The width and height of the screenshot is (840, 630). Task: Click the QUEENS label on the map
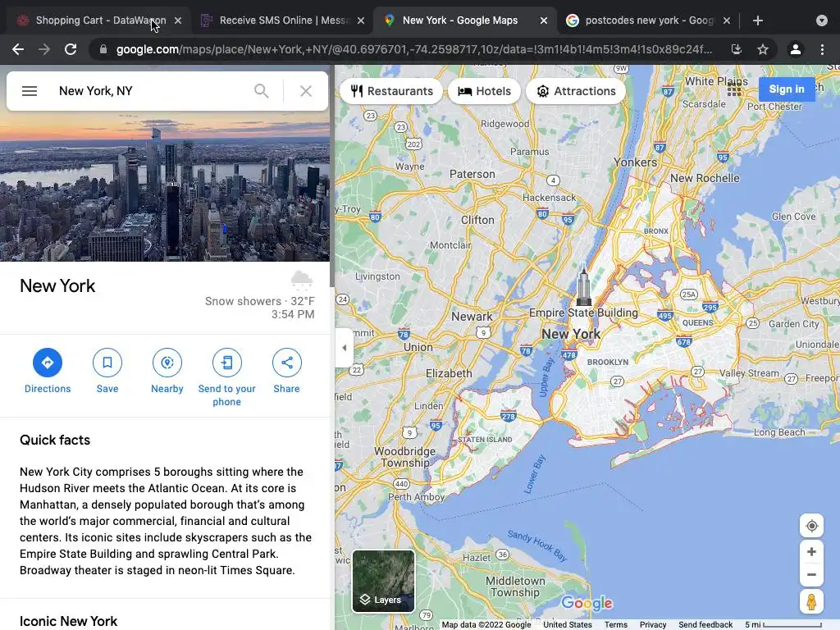pyautogui.click(x=697, y=323)
